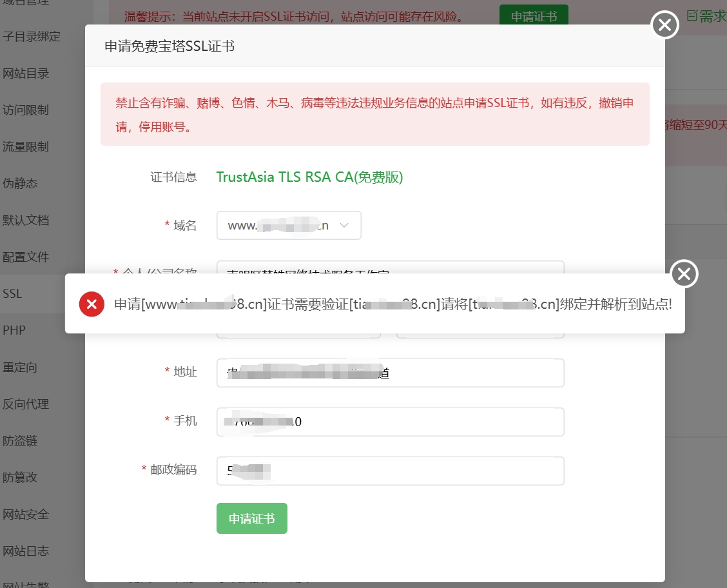Open 配置文件 in the sidebar
727x588 pixels.
(26, 257)
